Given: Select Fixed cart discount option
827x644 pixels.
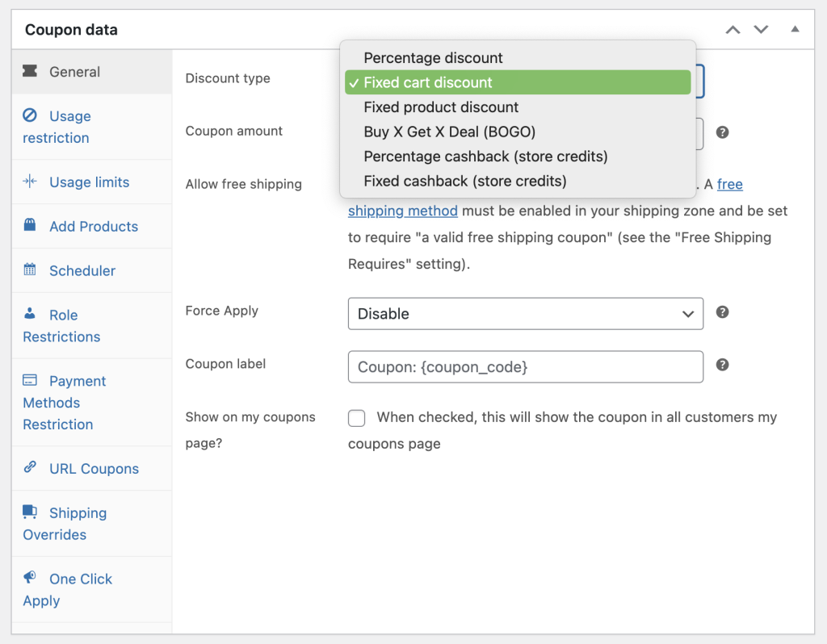Looking at the screenshot, I should (x=518, y=82).
